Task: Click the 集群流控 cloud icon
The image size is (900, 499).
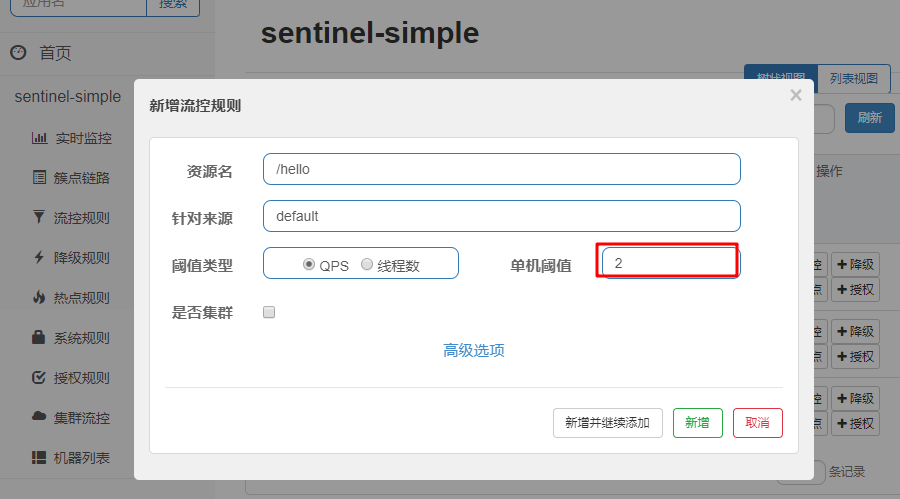Action: click(x=40, y=418)
